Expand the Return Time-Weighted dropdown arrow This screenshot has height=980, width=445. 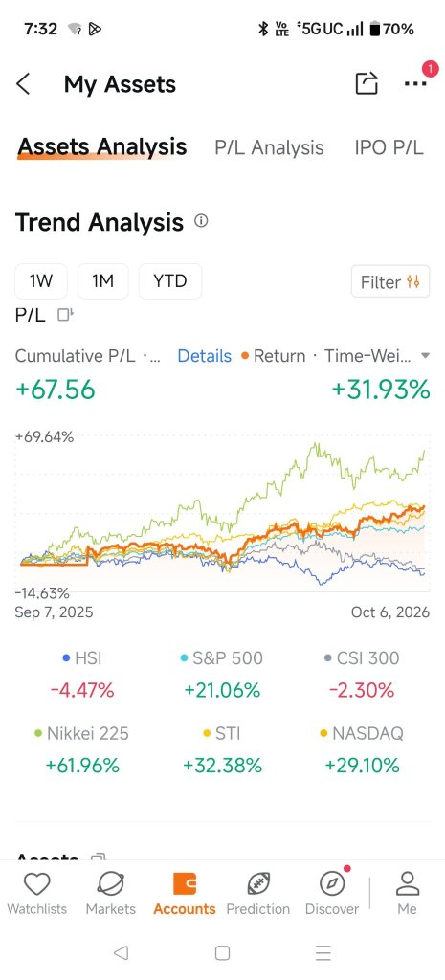click(x=426, y=356)
